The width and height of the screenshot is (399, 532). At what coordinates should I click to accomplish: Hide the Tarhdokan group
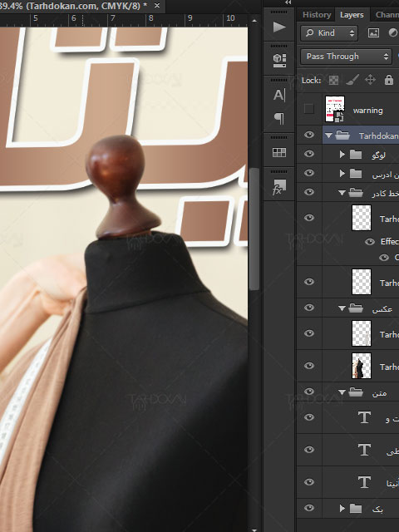pyautogui.click(x=308, y=135)
